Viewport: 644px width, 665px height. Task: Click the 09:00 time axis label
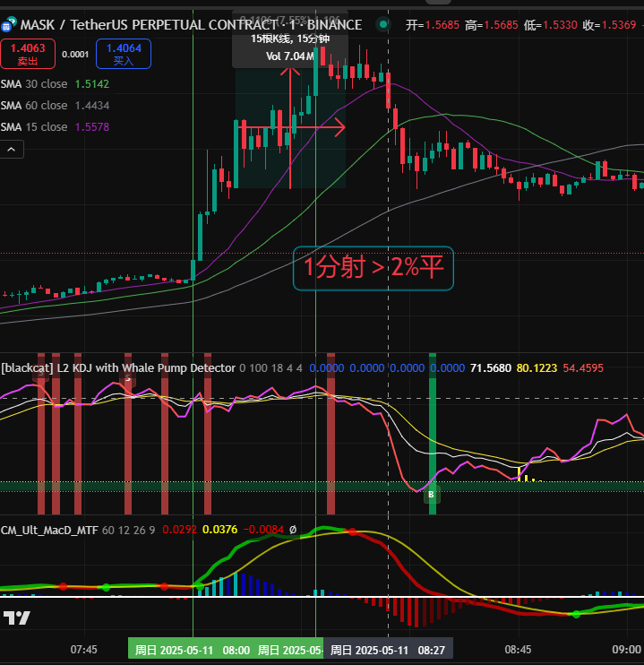tap(627, 650)
